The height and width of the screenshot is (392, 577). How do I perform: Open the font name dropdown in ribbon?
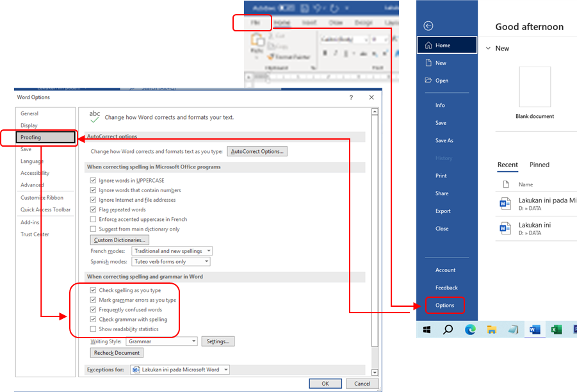366,39
